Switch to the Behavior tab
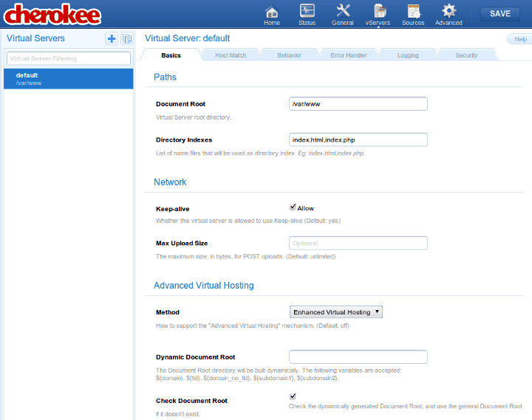This screenshot has height=420, width=532. [289, 55]
